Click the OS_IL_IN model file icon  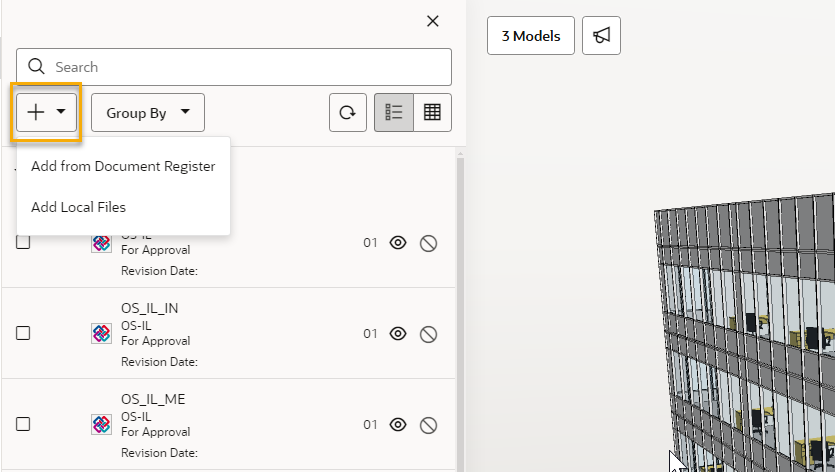(x=101, y=334)
